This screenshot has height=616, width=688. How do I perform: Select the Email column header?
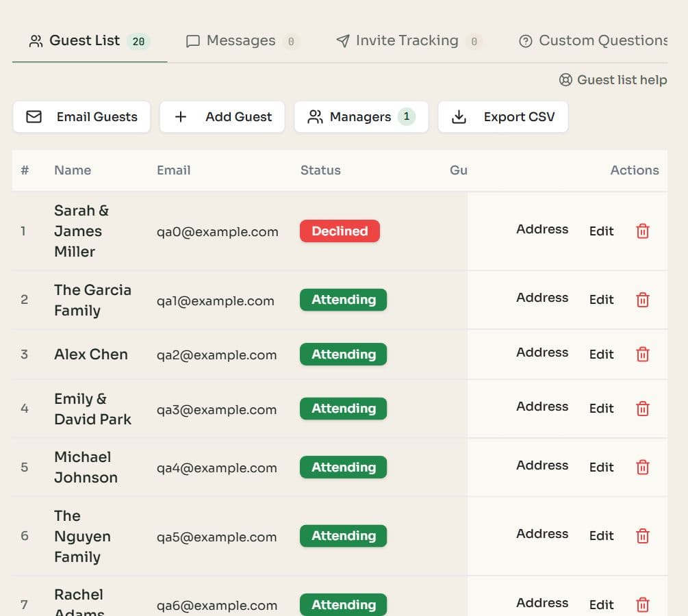[x=173, y=170]
